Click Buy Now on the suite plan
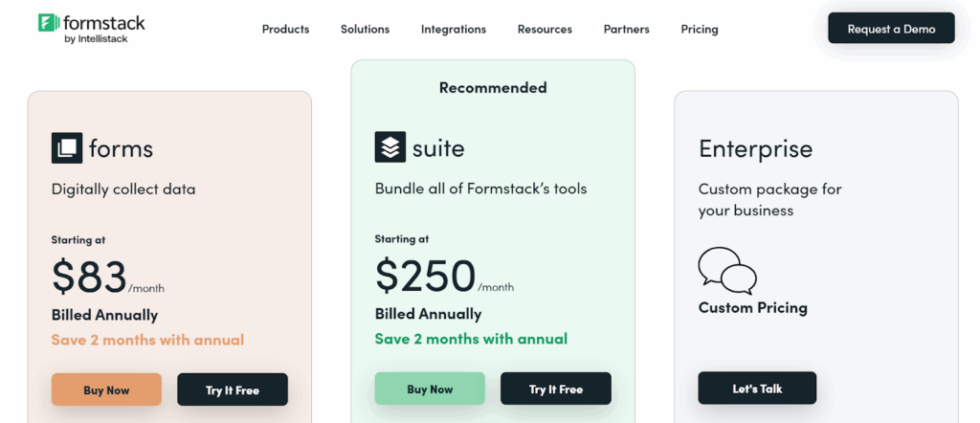Screen dimensions: 980x423 [x=430, y=389]
